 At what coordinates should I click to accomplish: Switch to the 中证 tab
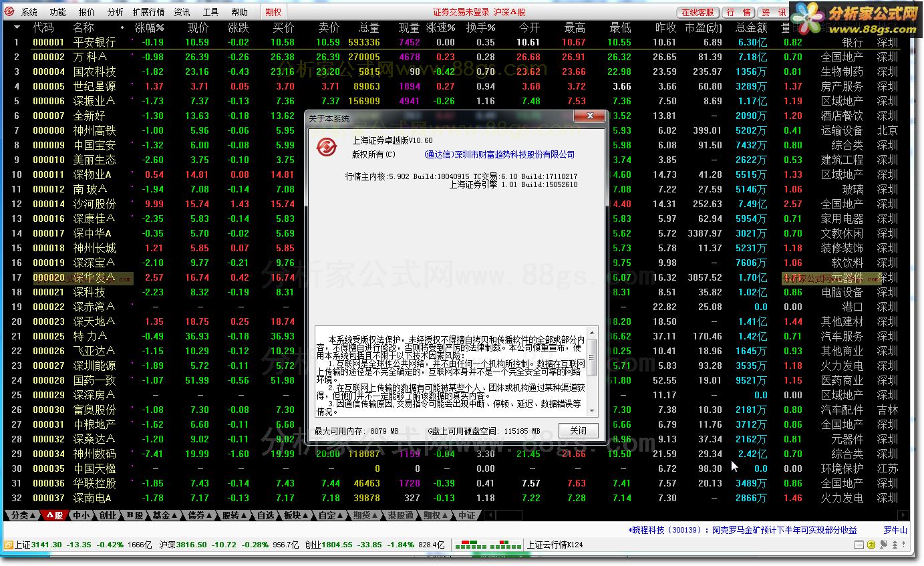pos(466,515)
